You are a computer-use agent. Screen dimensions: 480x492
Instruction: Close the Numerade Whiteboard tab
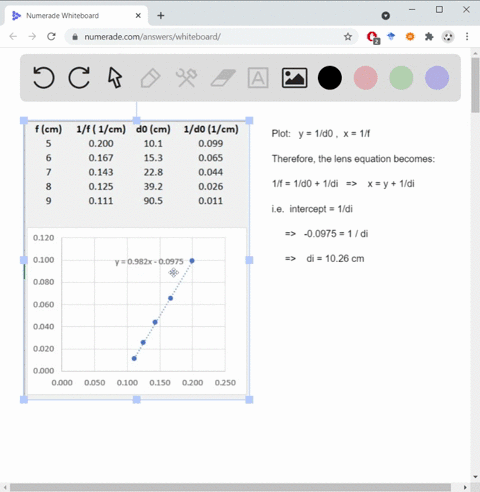tap(138, 16)
